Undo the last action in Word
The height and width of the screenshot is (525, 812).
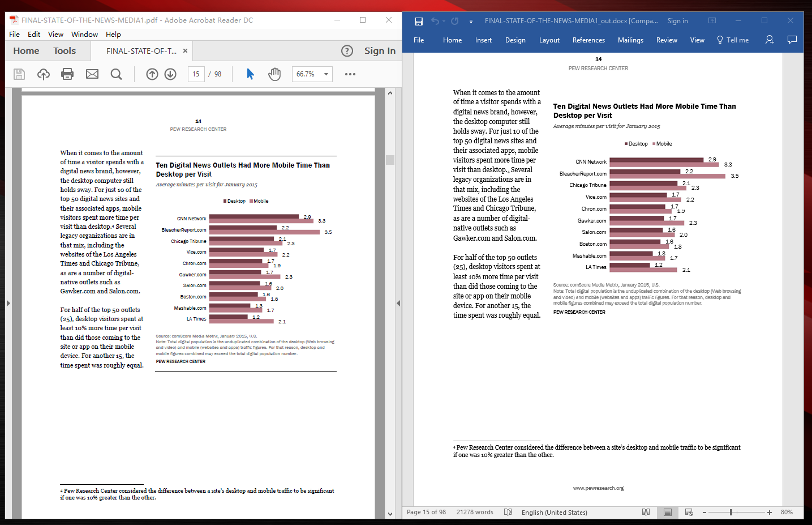click(435, 21)
